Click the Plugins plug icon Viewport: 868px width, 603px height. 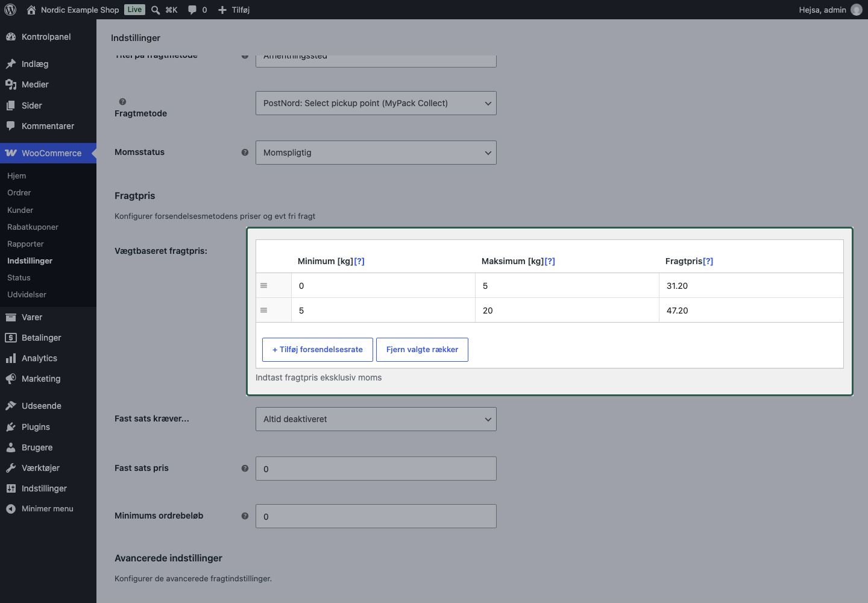[x=11, y=427]
